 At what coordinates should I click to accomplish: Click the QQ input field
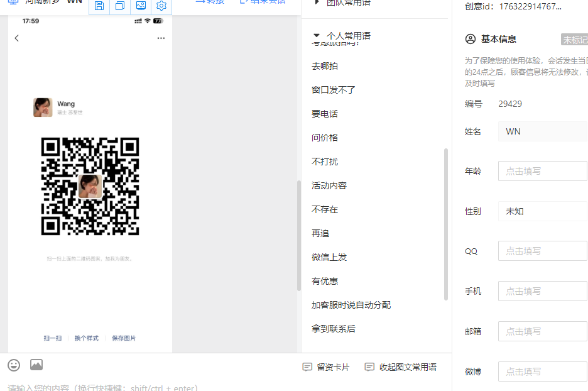click(543, 251)
